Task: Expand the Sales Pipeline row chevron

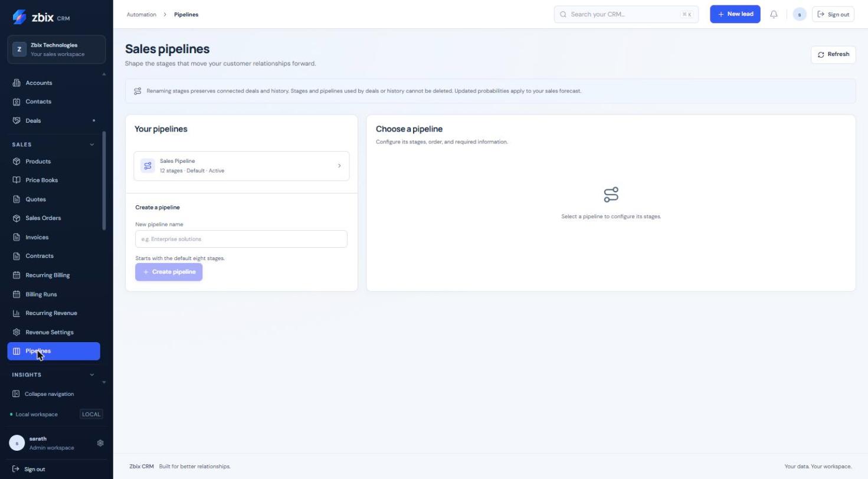Action: click(339, 166)
